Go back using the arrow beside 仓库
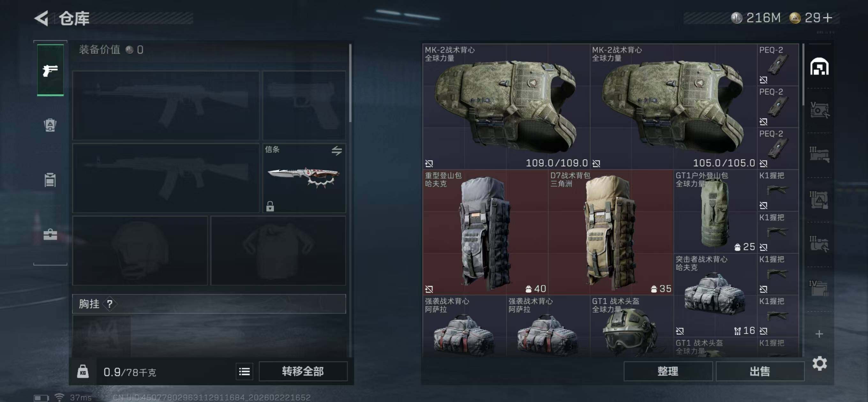Viewport: 868px width, 402px height. 42,18
